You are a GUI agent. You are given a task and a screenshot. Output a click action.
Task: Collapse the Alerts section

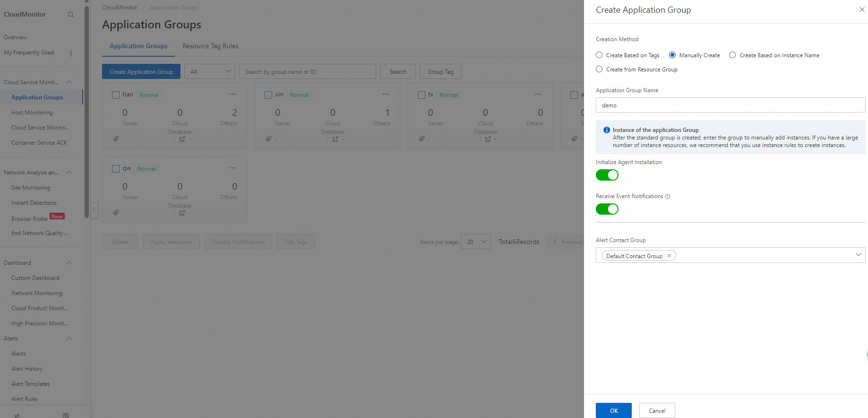coord(69,339)
